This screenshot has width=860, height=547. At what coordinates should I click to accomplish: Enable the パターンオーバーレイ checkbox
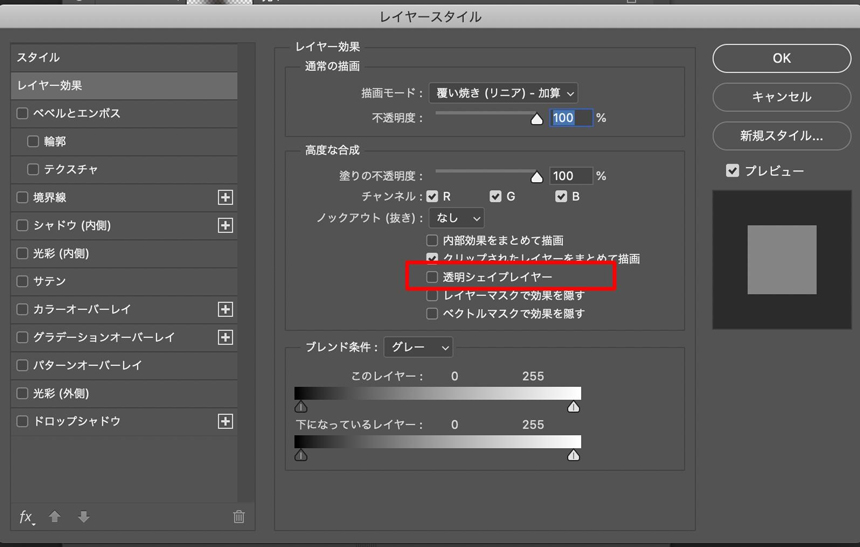pos(22,365)
